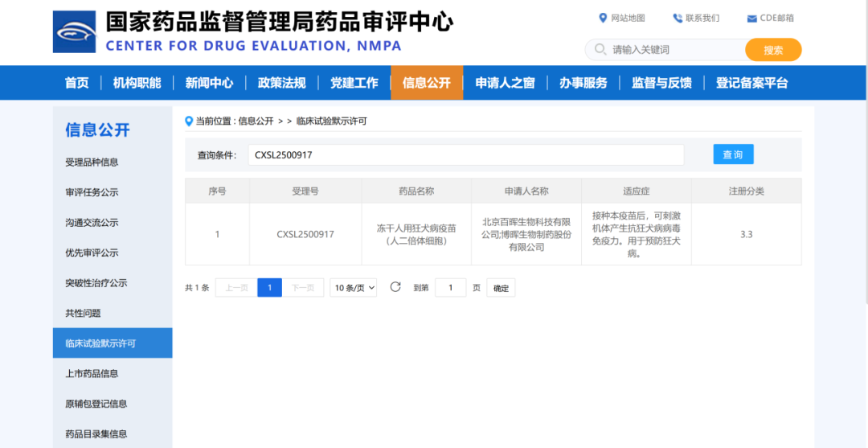
Task: Click the CDE logo icon
Action: (75, 32)
